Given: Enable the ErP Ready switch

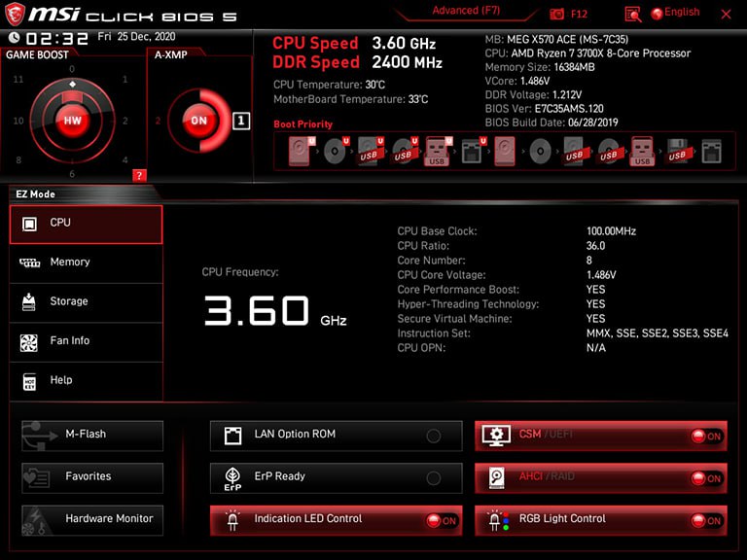Looking at the screenshot, I should 433,478.
